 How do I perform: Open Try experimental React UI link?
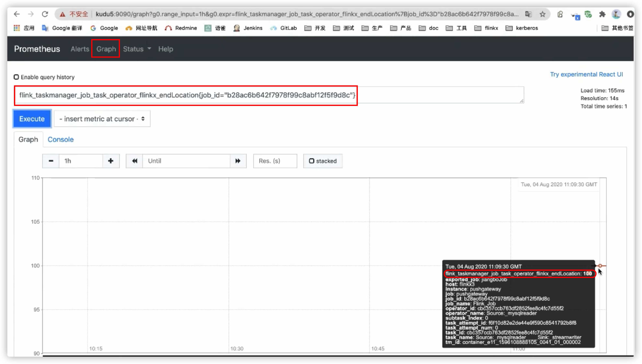click(x=586, y=74)
